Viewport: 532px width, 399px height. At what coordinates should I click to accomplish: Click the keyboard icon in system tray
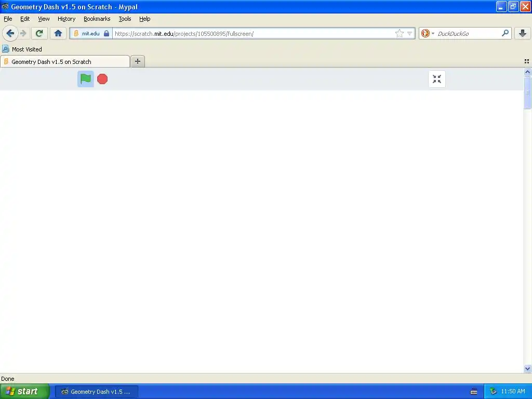(x=474, y=392)
